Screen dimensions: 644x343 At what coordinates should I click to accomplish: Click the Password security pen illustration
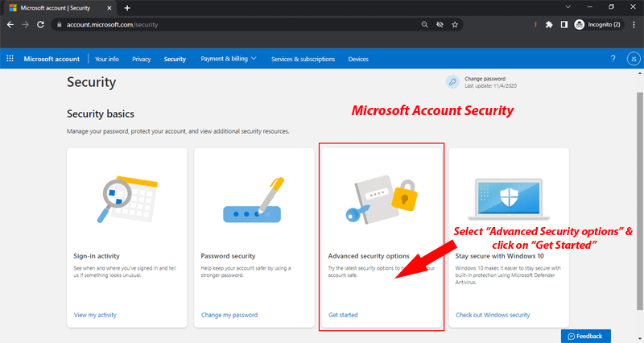point(253,200)
